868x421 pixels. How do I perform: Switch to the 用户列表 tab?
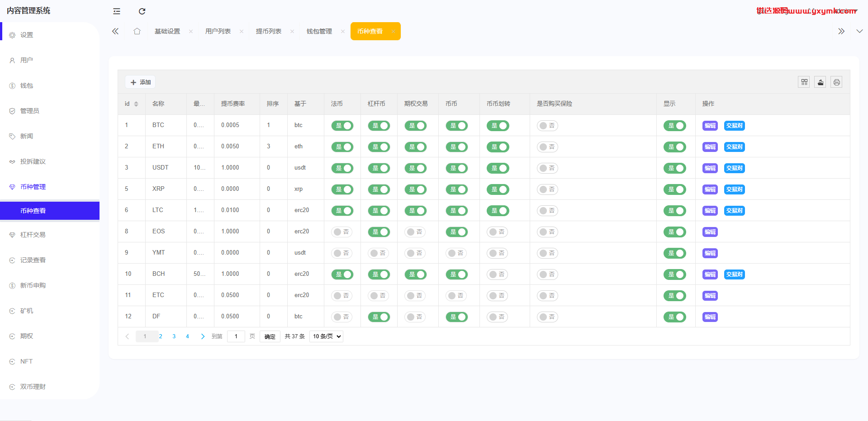click(218, 31)
